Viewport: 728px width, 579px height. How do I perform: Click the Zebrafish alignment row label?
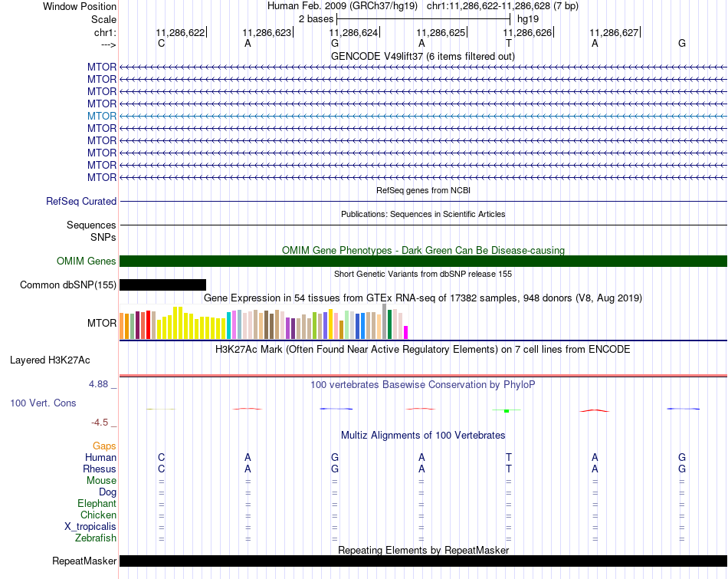(96, 538)
